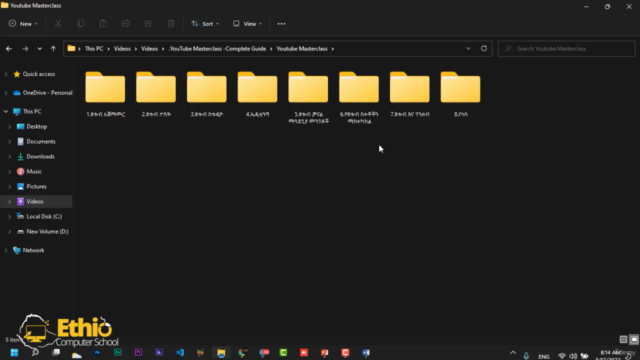The height and width of the screenshot is (360, 640).
Task: Click File Explorer icon on taskbar
Action: [x=221, y=353]
